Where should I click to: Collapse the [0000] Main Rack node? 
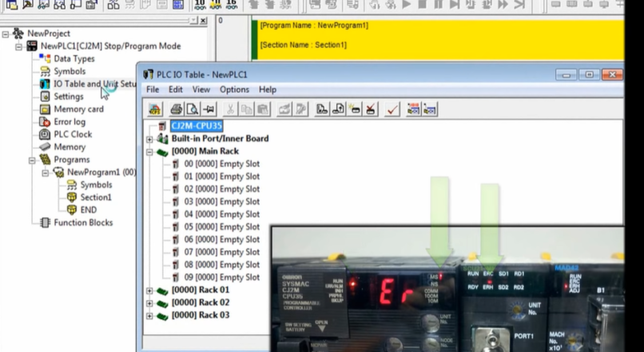click(149, 152)
